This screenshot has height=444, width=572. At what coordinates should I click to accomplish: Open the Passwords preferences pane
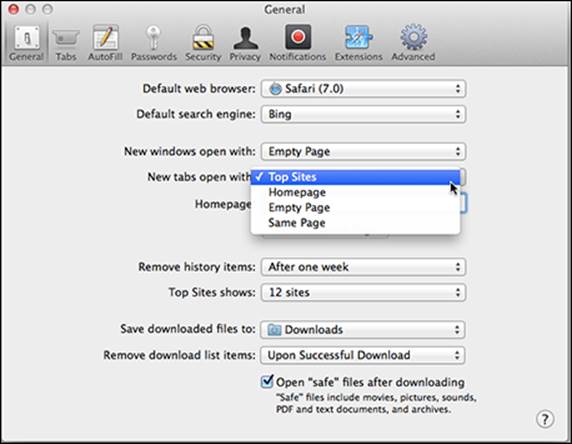[x=154, y=43]
